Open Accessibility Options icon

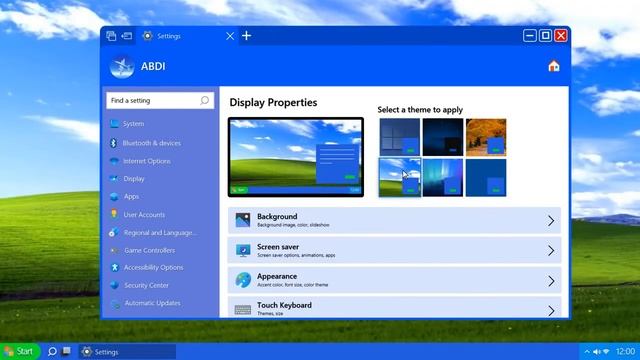pyautogui.click(x=114, y=267)
